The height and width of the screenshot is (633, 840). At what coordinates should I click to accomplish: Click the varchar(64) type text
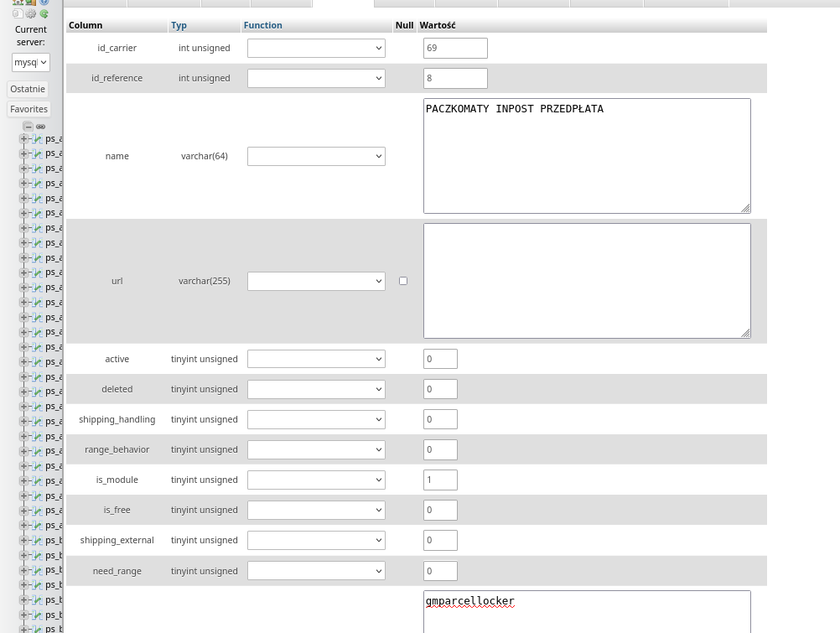(x=204, y=156)
